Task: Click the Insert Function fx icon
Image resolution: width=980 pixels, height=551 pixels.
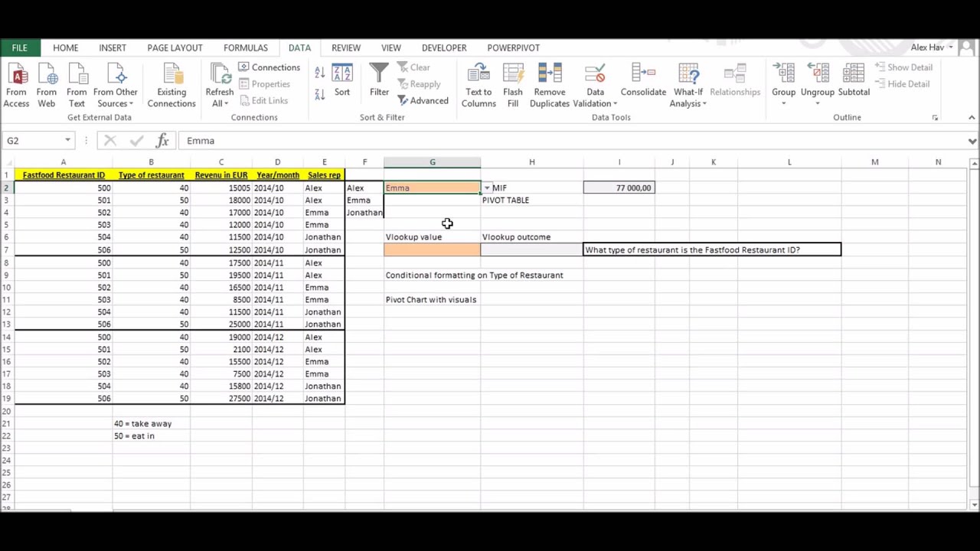Action: (x=162, y=141)
